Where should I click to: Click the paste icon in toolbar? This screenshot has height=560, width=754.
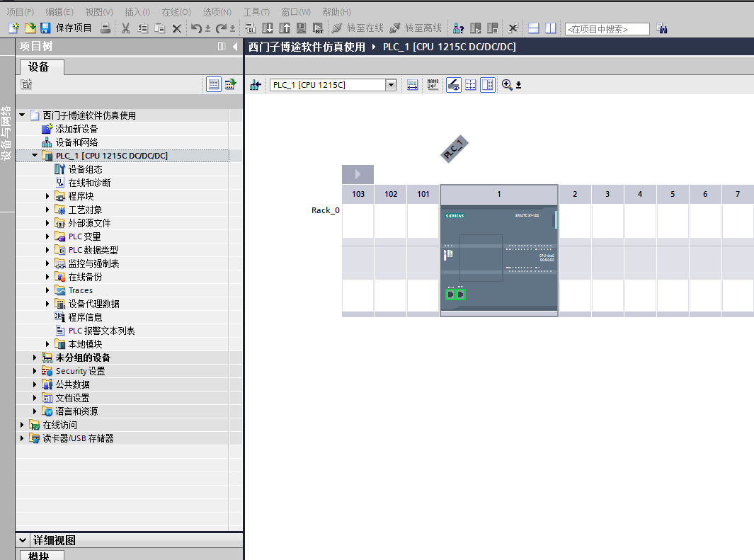click(x=159, y=28)
